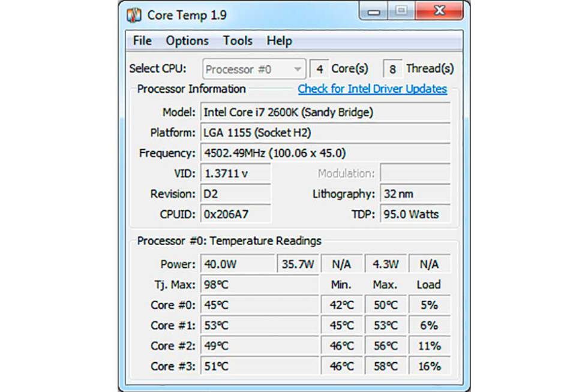Click the Core Temp app icon in title bar
The image size is (588, 392).
pyautogui.click(x=134, y=15)
